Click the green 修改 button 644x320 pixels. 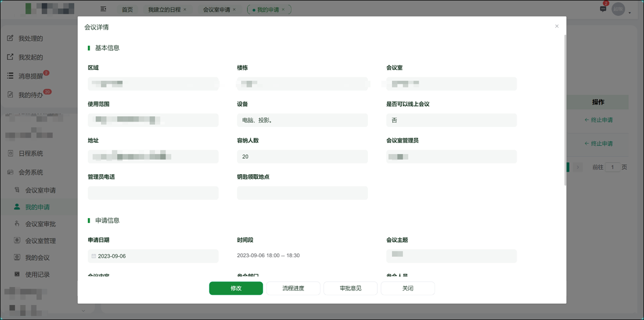click(236, 288)
